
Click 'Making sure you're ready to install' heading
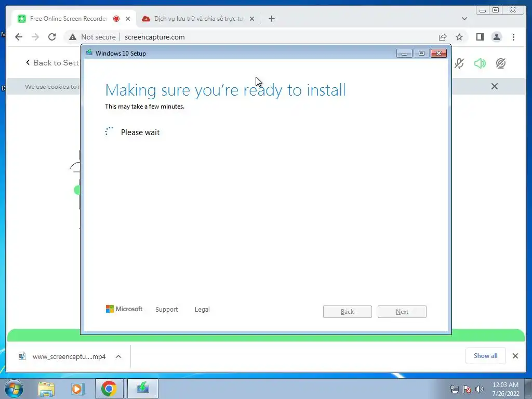click(x=225, y=90)
